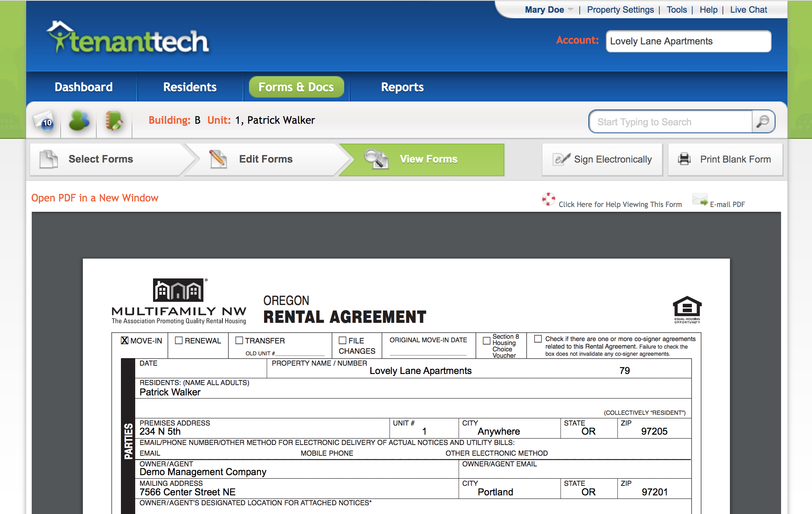Open the mail icon with 10 badge
Screen dimensions: 812x514
point(43,121)
